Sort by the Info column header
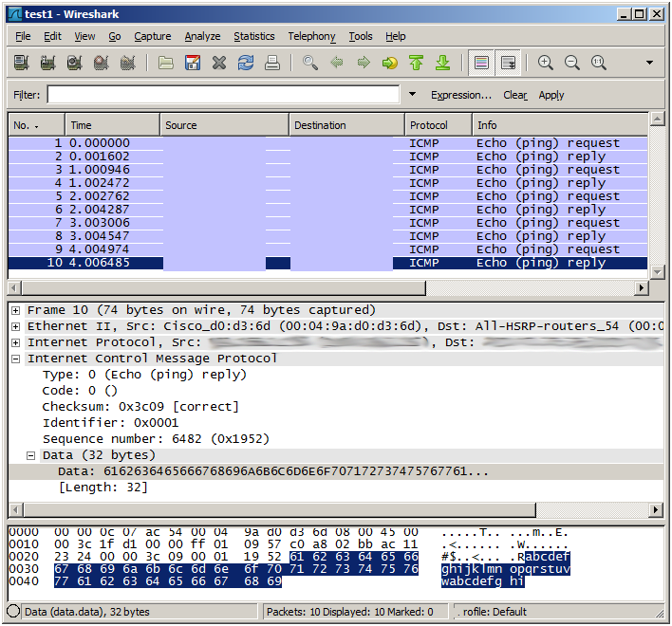 click(x=560, y=125)
